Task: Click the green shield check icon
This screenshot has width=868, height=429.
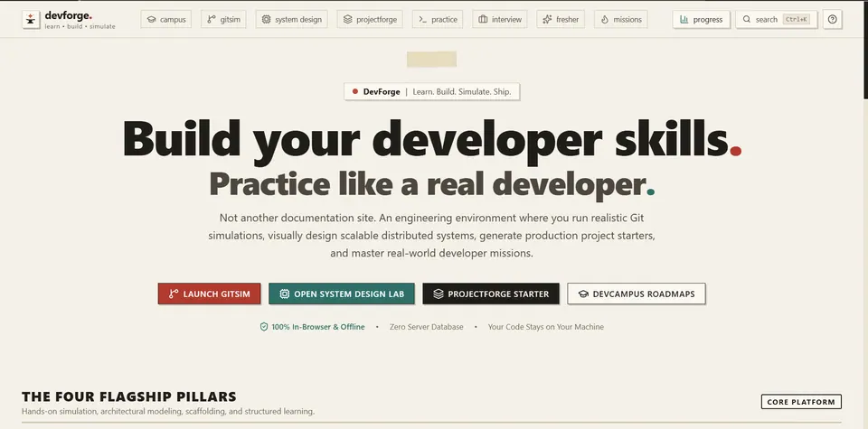Action: pyautogui.click(x=264, y=327)
